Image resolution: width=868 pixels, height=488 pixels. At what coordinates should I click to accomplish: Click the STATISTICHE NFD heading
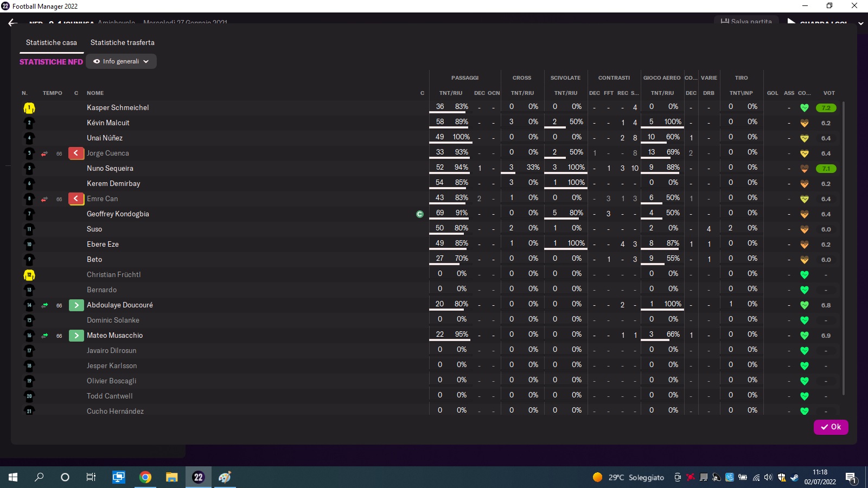coord(51,62)
